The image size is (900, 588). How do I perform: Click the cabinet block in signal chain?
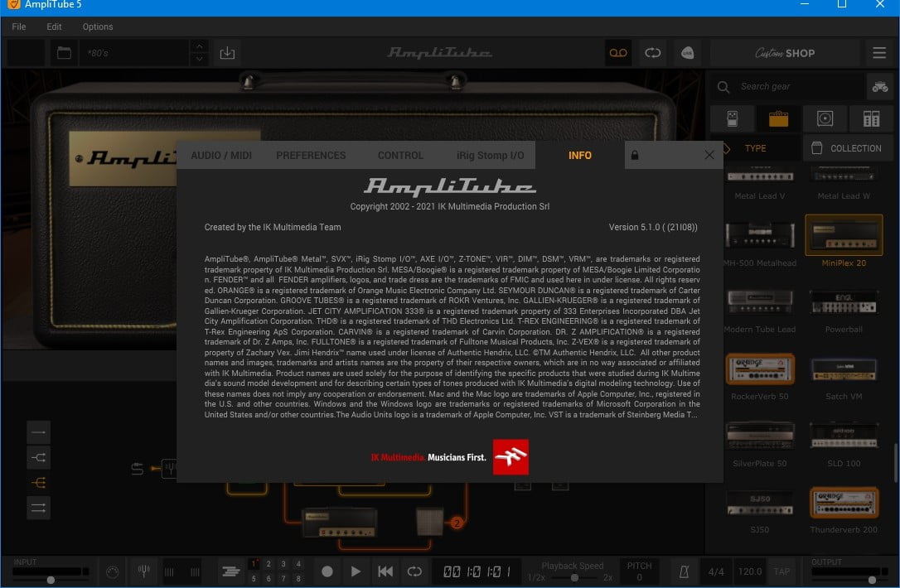(429, 521)
